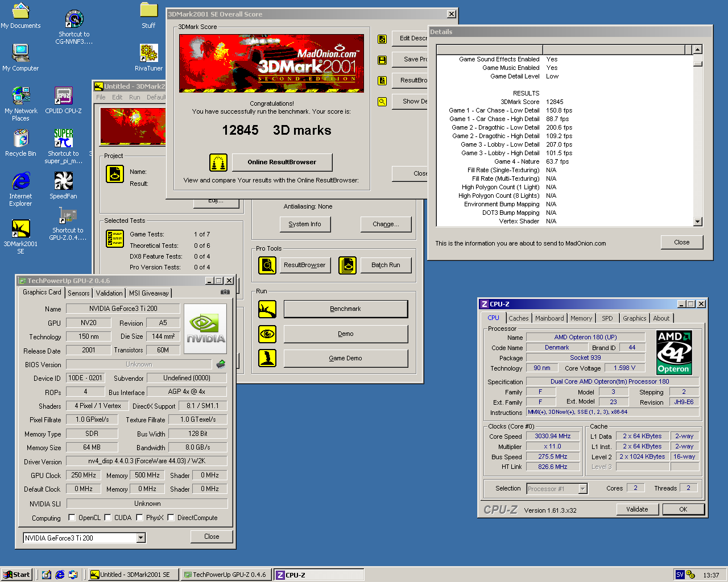Open the Stuff folder
728x582 pixels.
(x=148, y=16)
